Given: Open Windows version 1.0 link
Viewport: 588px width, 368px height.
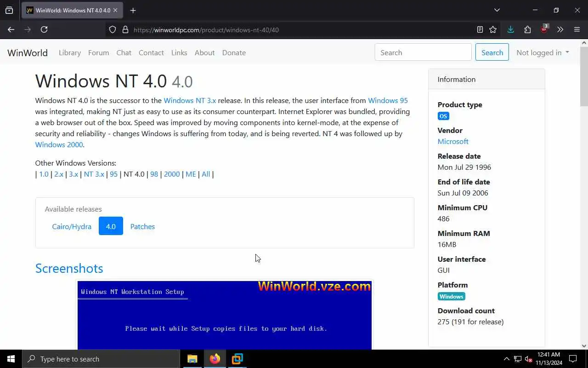Looking at the screenshot, I should coord(44,174).
